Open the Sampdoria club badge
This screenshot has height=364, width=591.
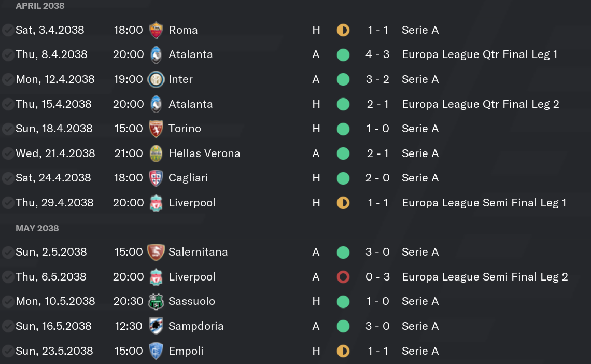click(156, 326)
